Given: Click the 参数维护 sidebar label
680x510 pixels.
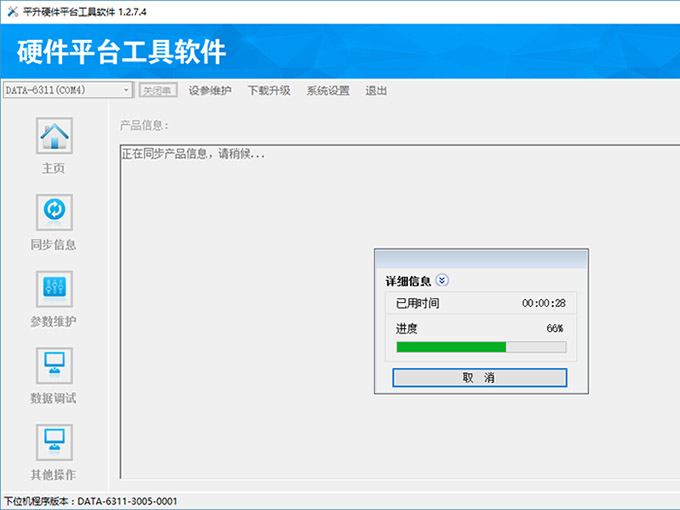Looking at the screenshot, I should click(53, 321).
